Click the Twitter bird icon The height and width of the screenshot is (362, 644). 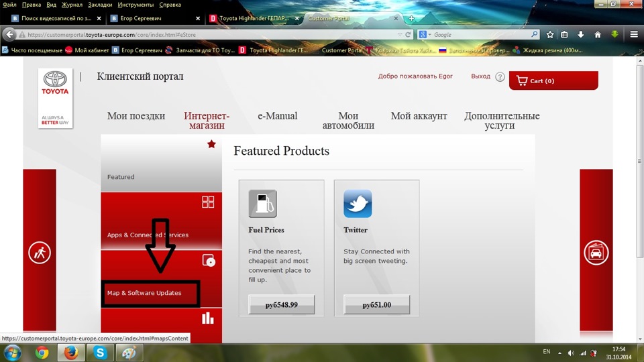pos(358,204)
